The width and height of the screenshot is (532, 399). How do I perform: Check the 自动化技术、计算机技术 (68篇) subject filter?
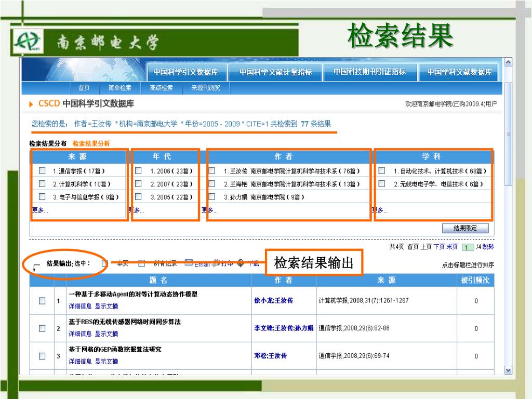pyautogui.click(x=382, y=170)
